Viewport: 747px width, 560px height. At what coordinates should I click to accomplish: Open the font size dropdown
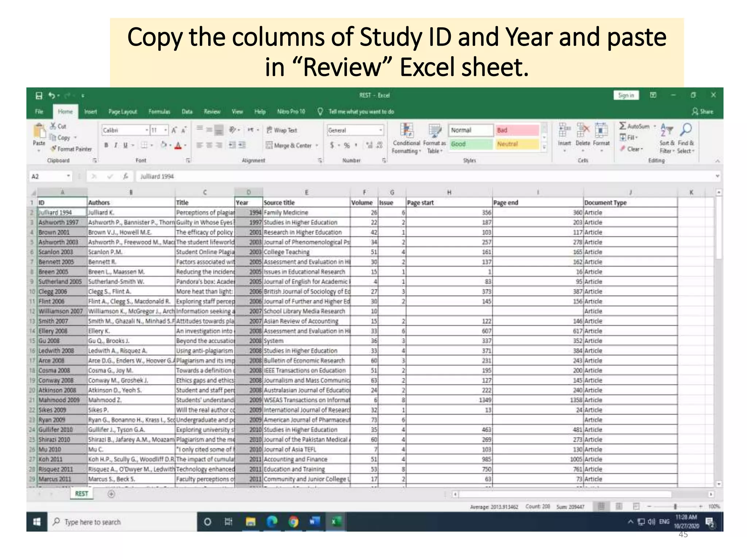tap(166, 130)
